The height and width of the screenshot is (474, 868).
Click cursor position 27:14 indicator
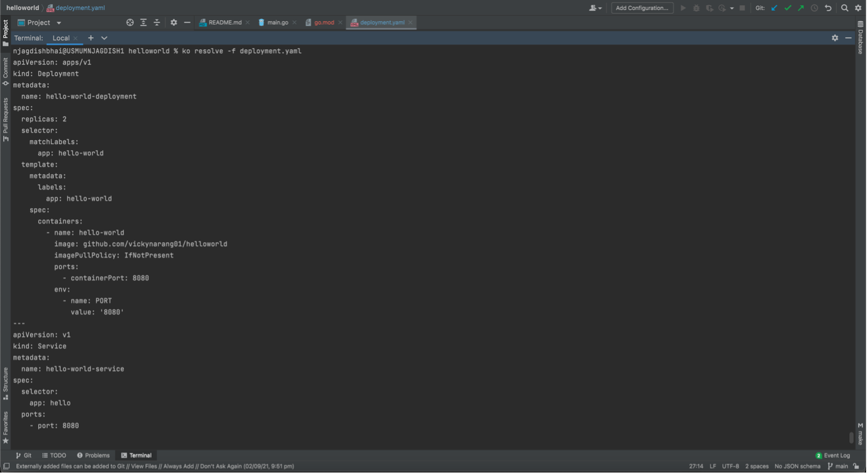[696, 466]
